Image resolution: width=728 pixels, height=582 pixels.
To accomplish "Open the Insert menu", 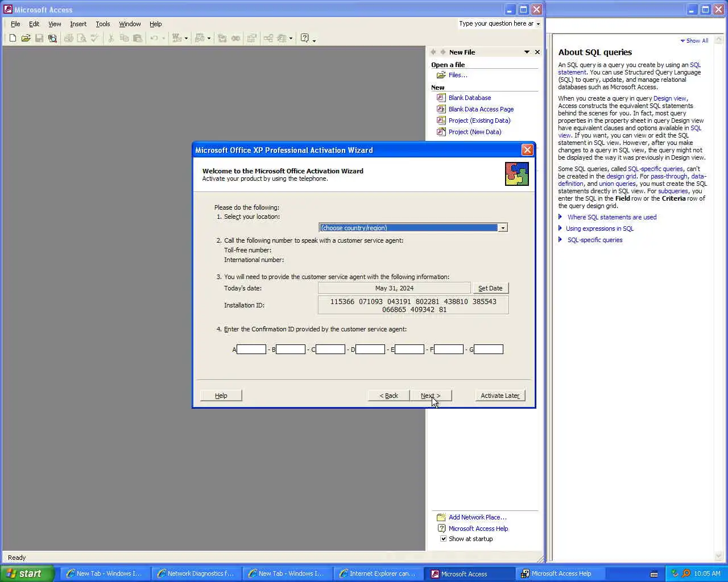I will coord(78,24).
